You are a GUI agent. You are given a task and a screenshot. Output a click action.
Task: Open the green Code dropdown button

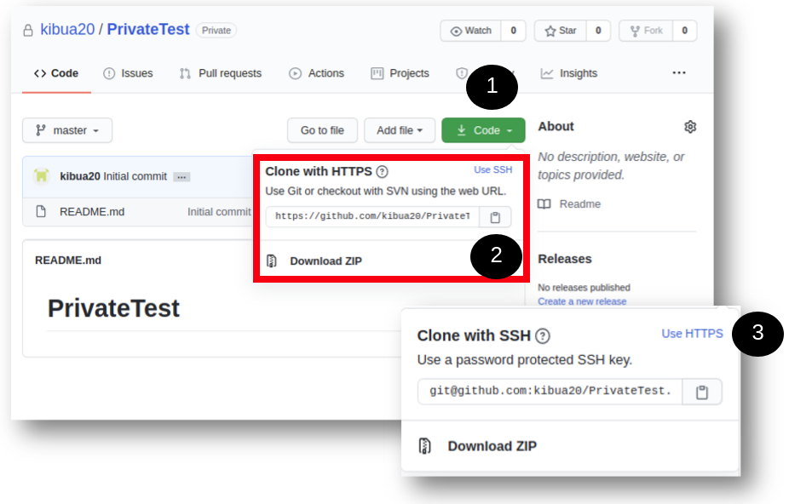(483, 130)
